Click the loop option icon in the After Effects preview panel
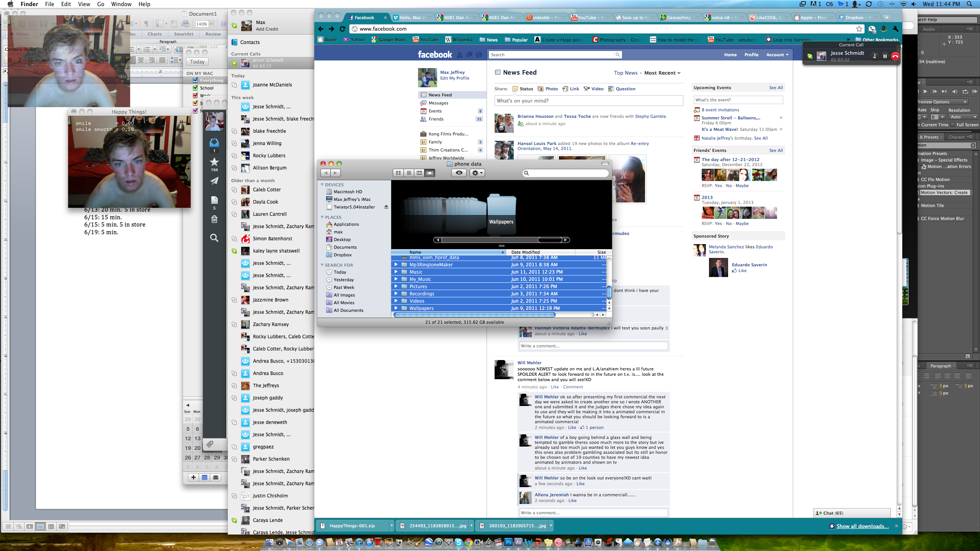This screenshot has height=551, width=980. click(x=965, y=91)
